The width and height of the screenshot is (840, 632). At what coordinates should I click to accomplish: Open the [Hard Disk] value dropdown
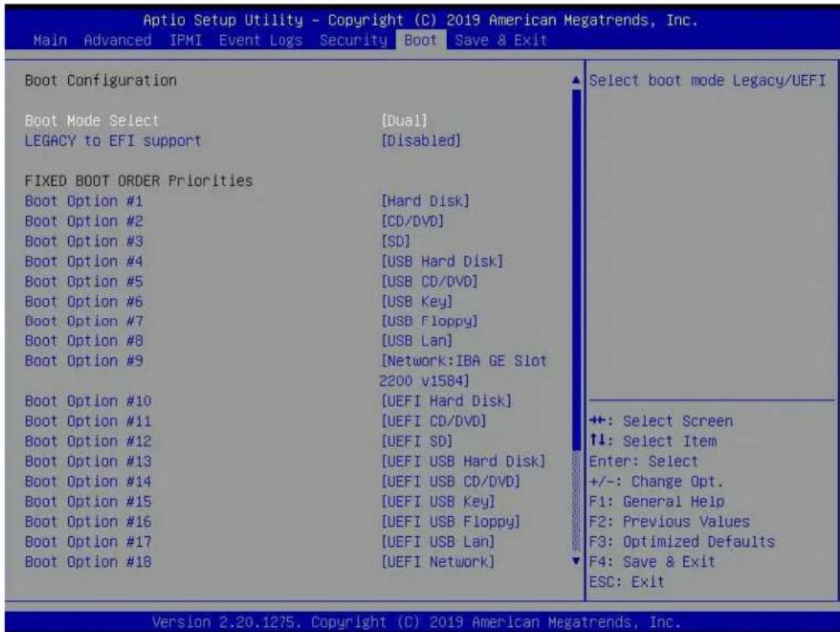coord(425,201)
